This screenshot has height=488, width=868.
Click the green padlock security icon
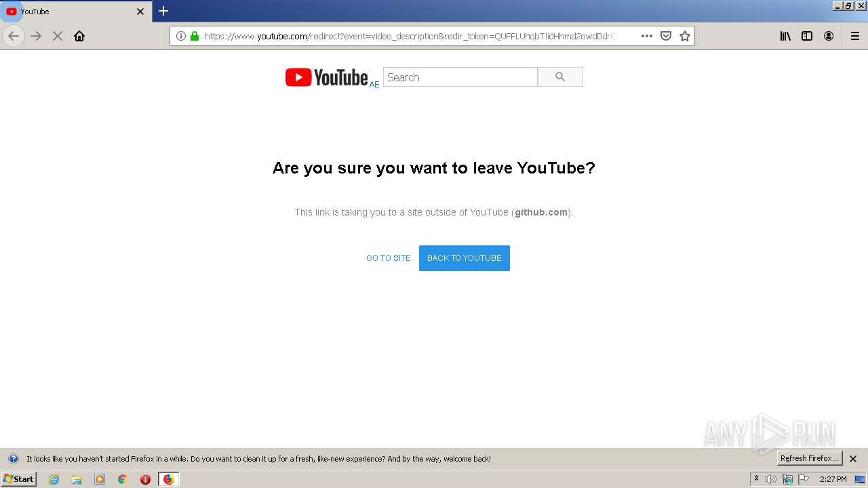[195, 36]
